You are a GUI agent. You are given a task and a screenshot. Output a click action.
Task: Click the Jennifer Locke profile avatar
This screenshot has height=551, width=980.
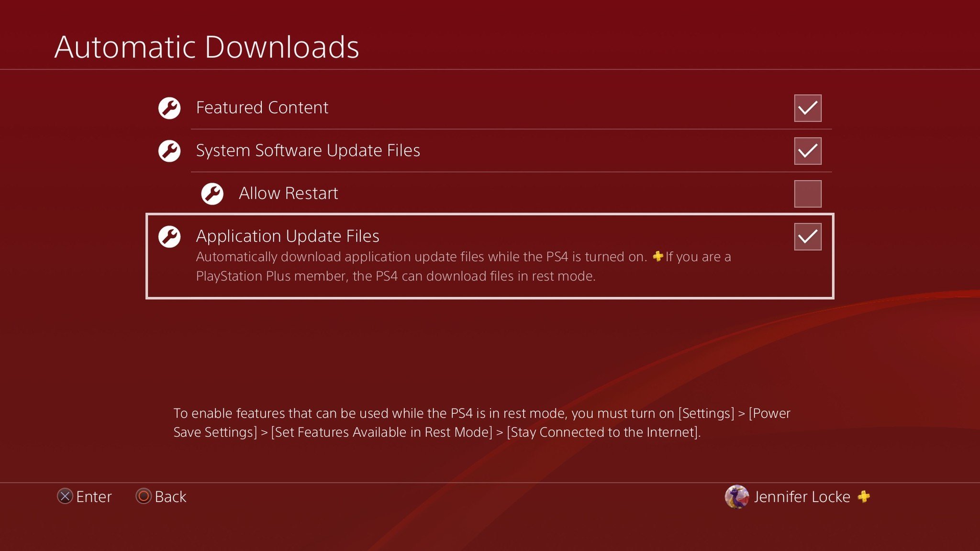click(x=736, y=497)
